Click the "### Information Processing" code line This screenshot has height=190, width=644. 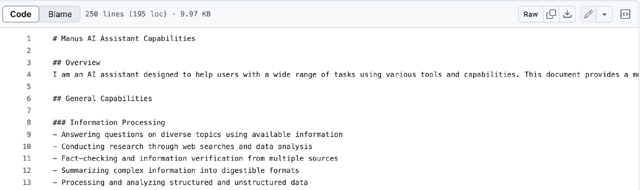tap(109, 123)
